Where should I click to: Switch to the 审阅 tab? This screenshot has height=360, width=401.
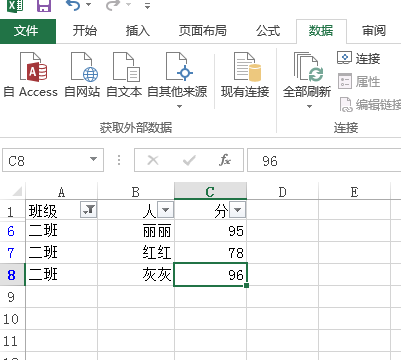coord(374,31)
